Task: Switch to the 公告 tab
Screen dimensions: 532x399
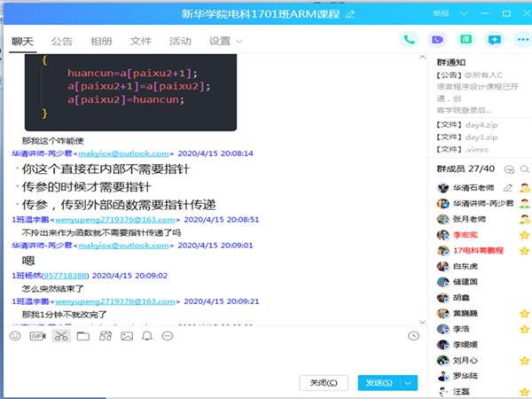Action: coord(62,42)
